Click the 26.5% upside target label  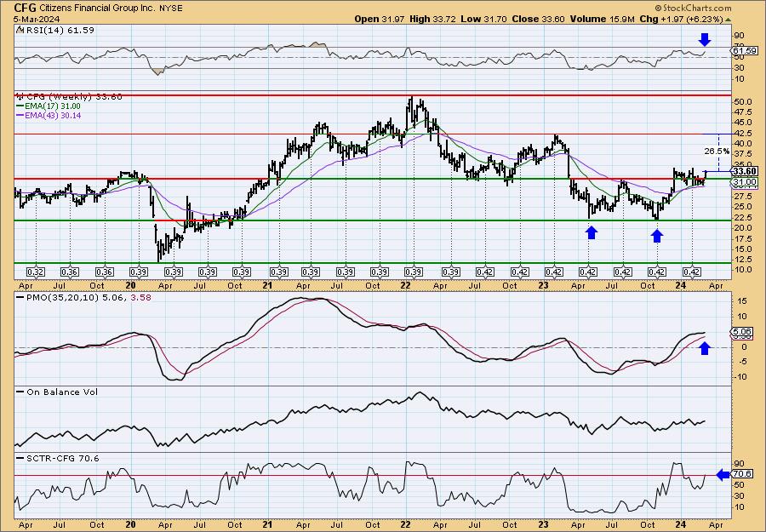(x=717, y=152)
